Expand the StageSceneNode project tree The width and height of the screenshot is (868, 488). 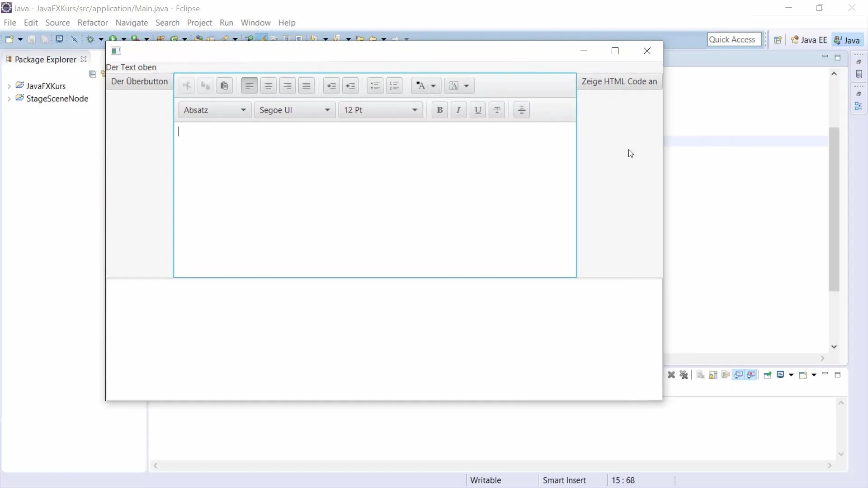click(x=9, y=99)
